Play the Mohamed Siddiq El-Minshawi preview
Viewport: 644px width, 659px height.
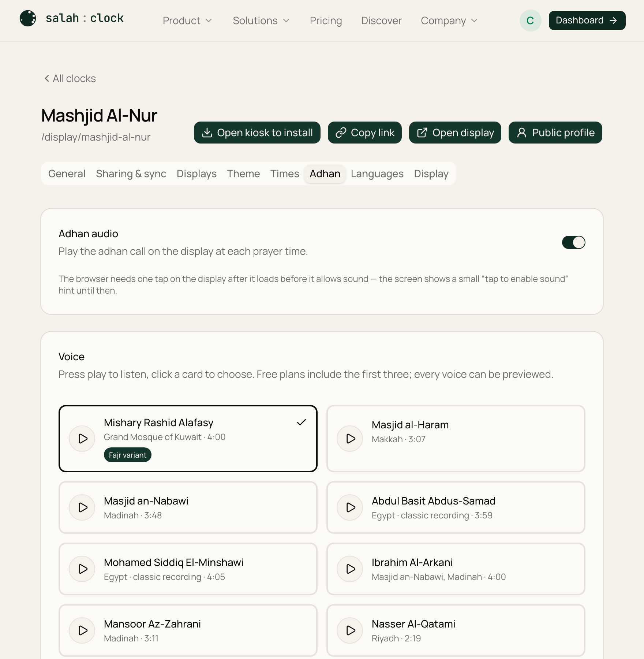[82, 569]
